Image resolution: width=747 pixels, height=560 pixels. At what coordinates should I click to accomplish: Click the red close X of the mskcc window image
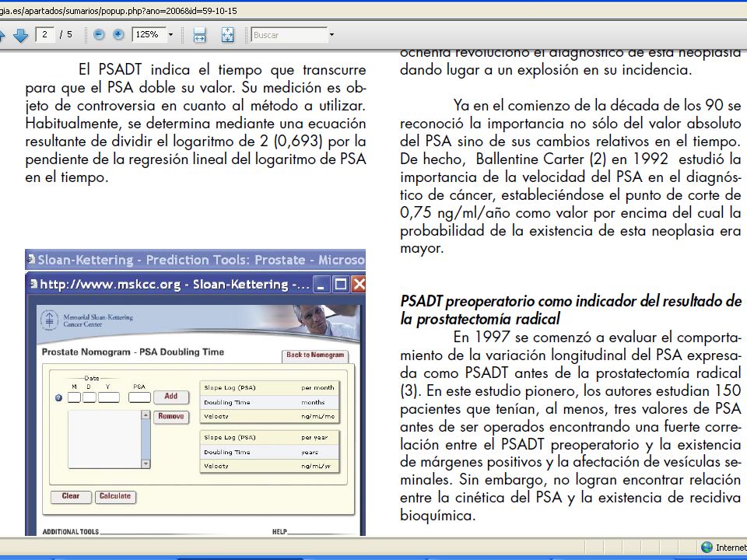359,285
